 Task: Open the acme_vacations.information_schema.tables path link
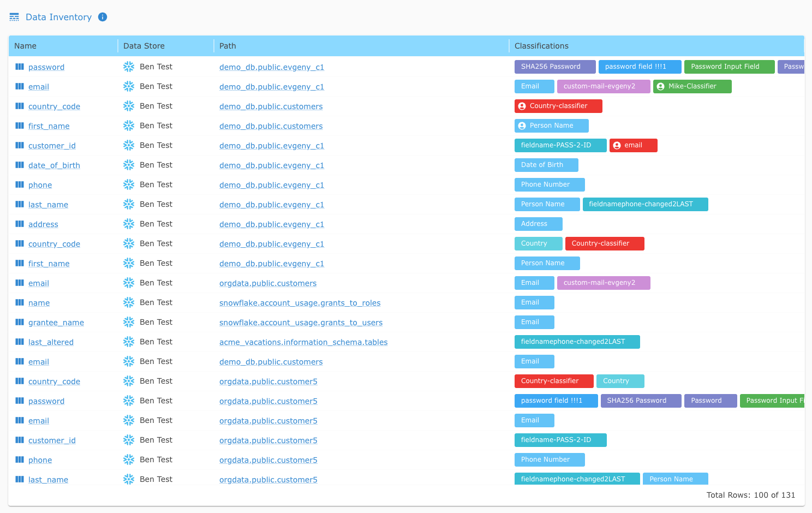coord(303,342)
